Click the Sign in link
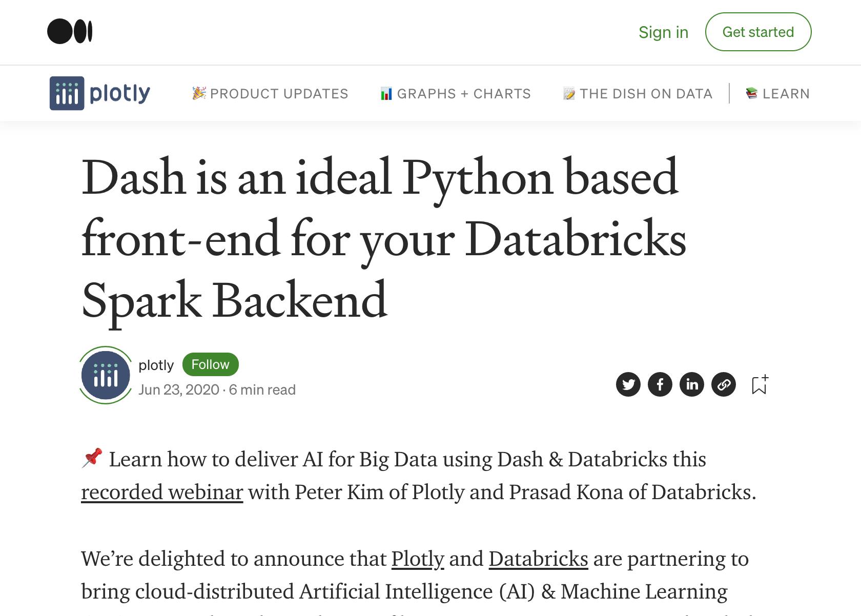Image resolution: width=861 pixels, height=616 pixels. tap(663, 32)
